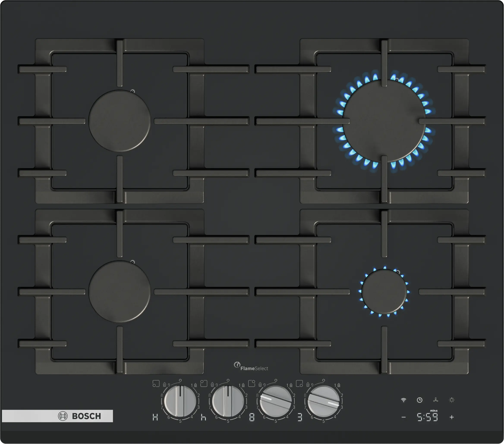Click the large lit rear-right burner cap
The height and width of the screenshot is (444, 504).
384,121
